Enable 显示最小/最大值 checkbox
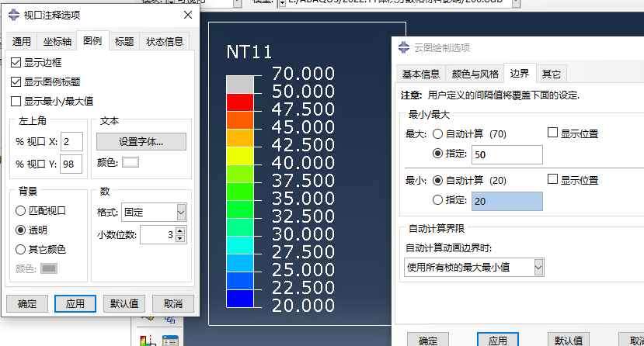Screen dimensions: 644x346 pyautogui.click(x=16, y=101)
